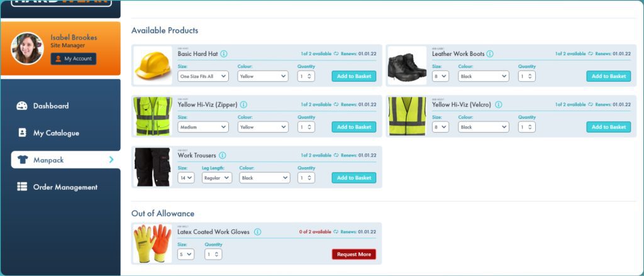Image resolution: width=644 pixels, height=276 pixels.
Task: Adjust quantity stepper for Work Trousers
Action: (306, 178)
